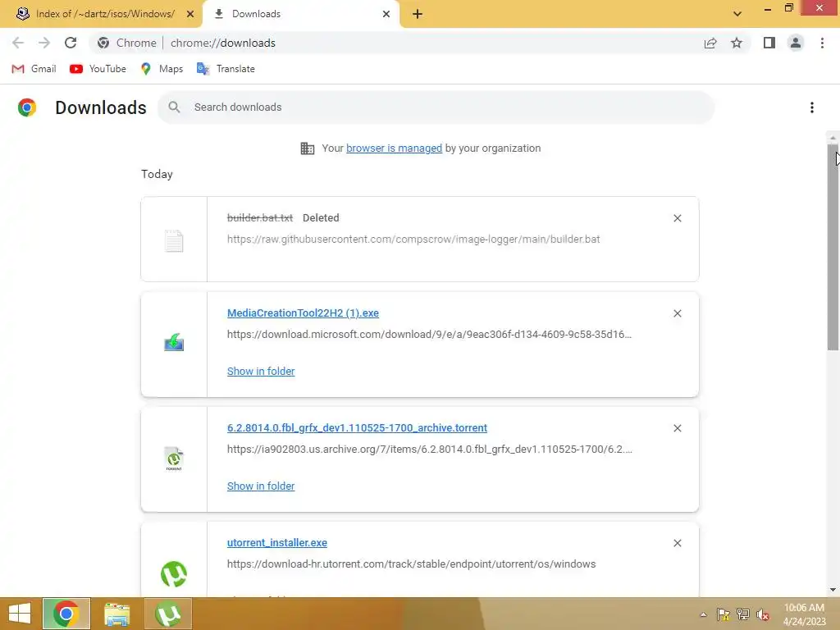Image resolution: width=840 pixels, height=630 pixels.
Task: Open a new tab with the plus button
Action: coord(418,14)
